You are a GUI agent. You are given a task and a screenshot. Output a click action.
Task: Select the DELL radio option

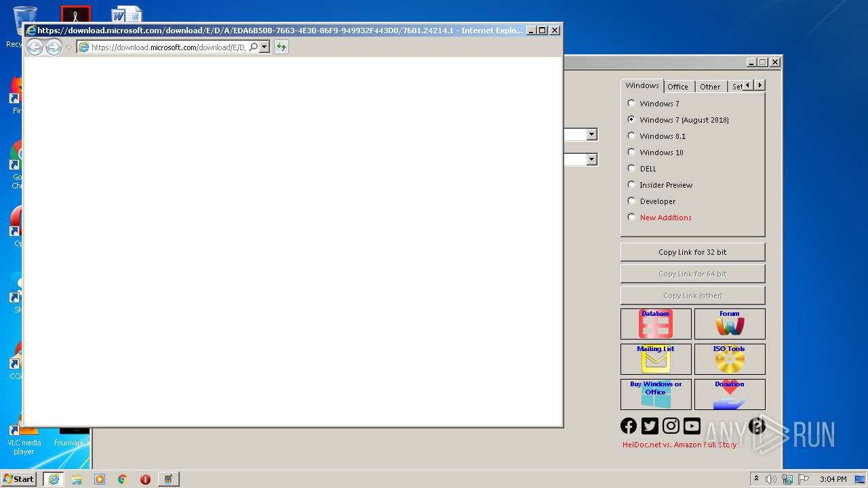pyautogui.click(x=631, y=169)
